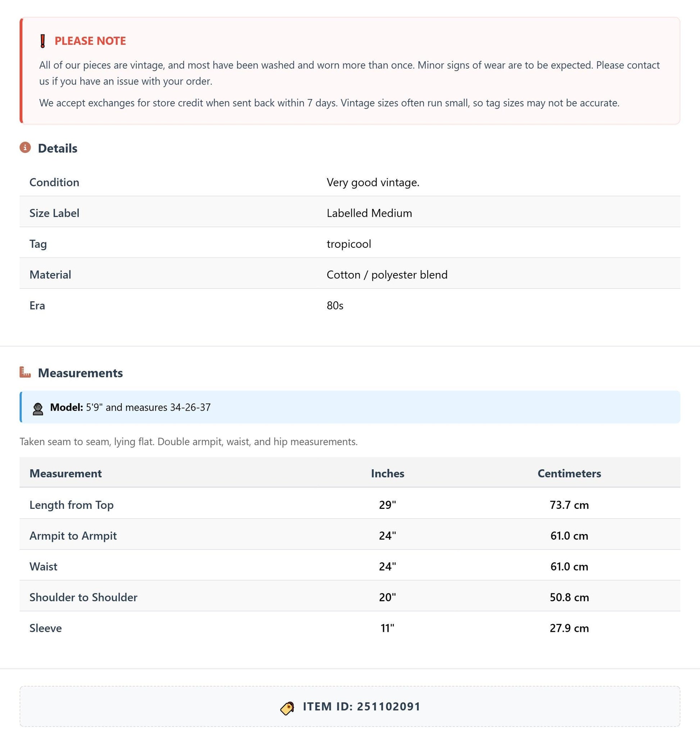This screenshot has height=744, width=700.
Task: Click the Measurements section heading
Action: click(81, 373)
